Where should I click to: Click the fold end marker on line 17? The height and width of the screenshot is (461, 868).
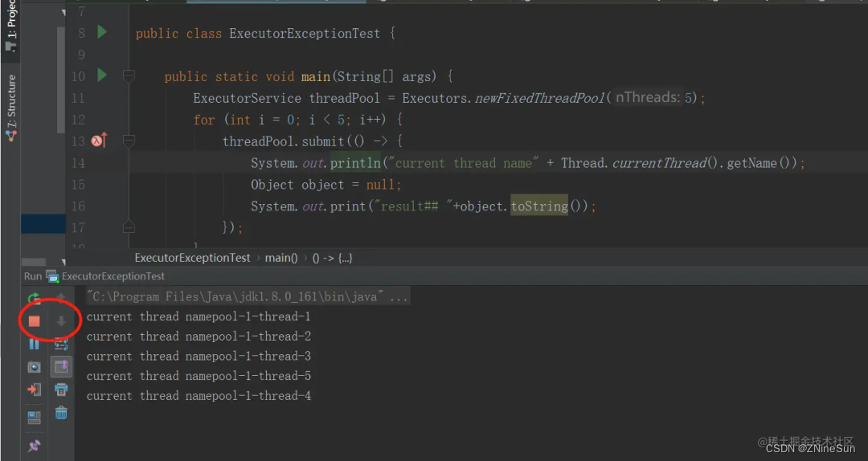(129, 227)
